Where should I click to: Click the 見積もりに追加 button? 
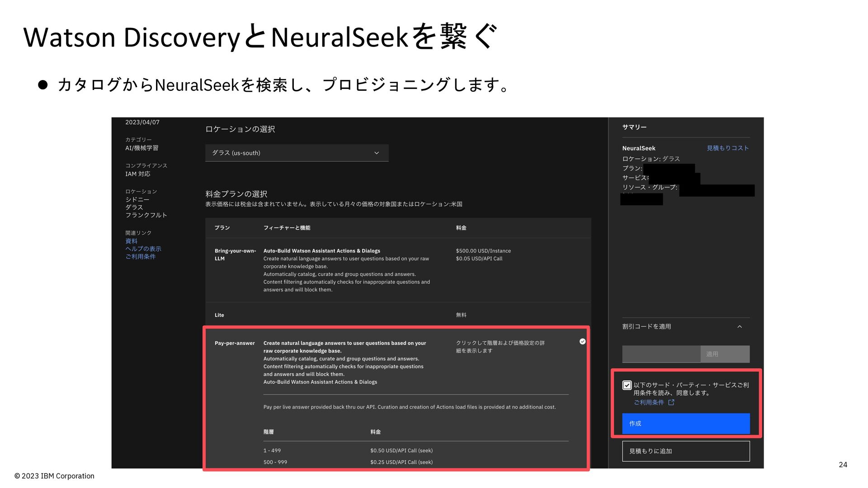[x=686, y=451]
